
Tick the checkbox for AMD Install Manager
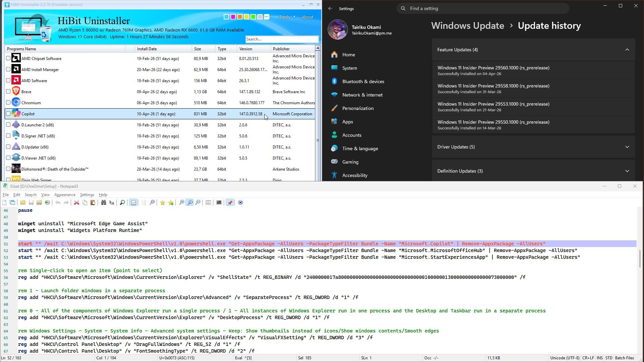tap(8, 69)
